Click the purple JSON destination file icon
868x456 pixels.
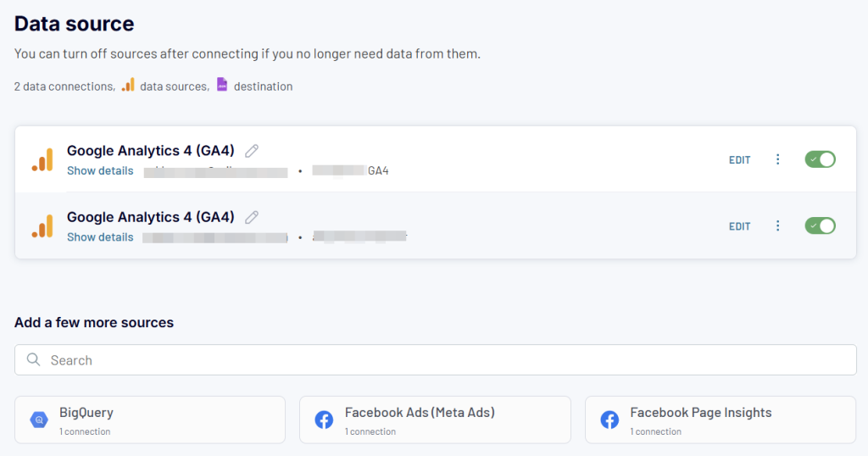click(222, 84)
